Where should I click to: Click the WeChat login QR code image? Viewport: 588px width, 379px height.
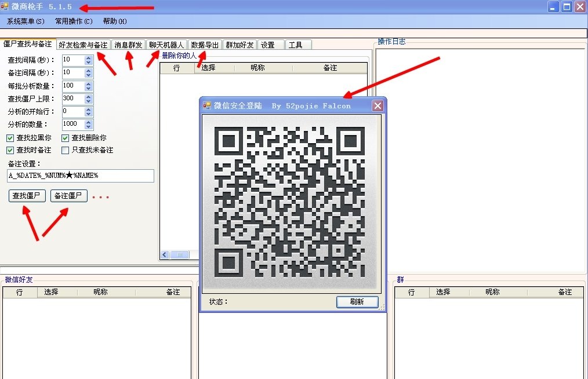tap(289, 202)
